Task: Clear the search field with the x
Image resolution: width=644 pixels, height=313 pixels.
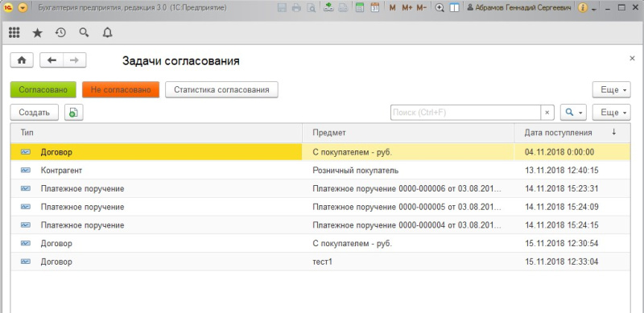Action: (x=547, y=112)
